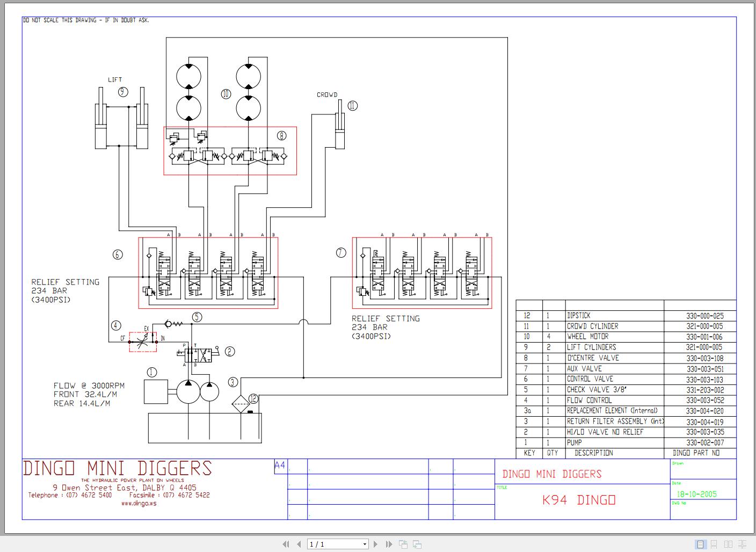The image size is (756, 552).
Task: Click the HI/LO VALVE NO RELIEF row text
Action: [605, 432]
